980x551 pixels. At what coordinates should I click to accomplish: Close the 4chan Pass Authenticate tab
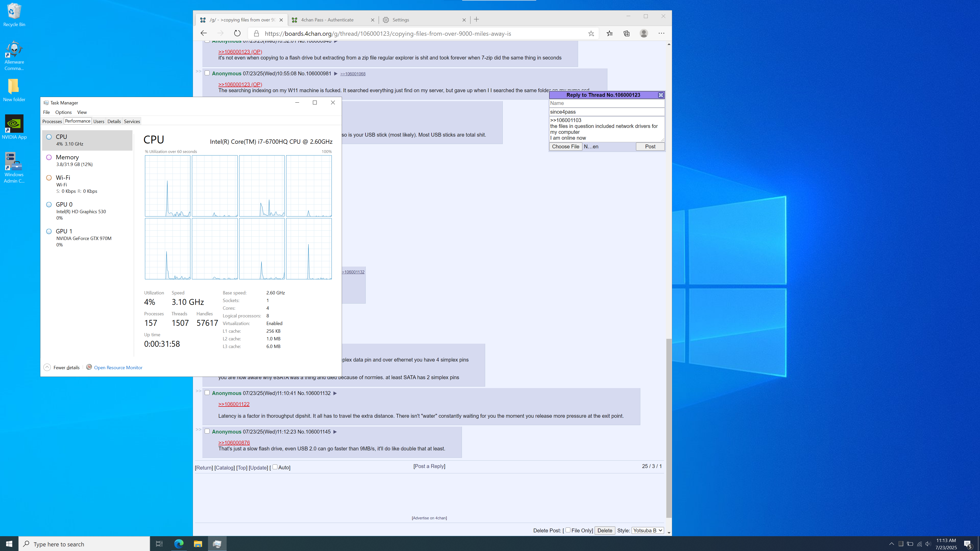coord(372,20)
